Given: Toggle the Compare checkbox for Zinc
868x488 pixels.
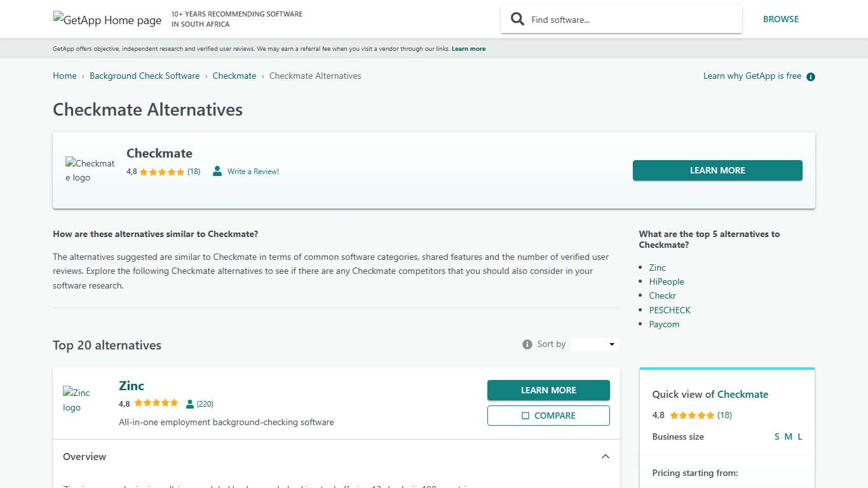Looking at the screenshot, I should (526, 415).
